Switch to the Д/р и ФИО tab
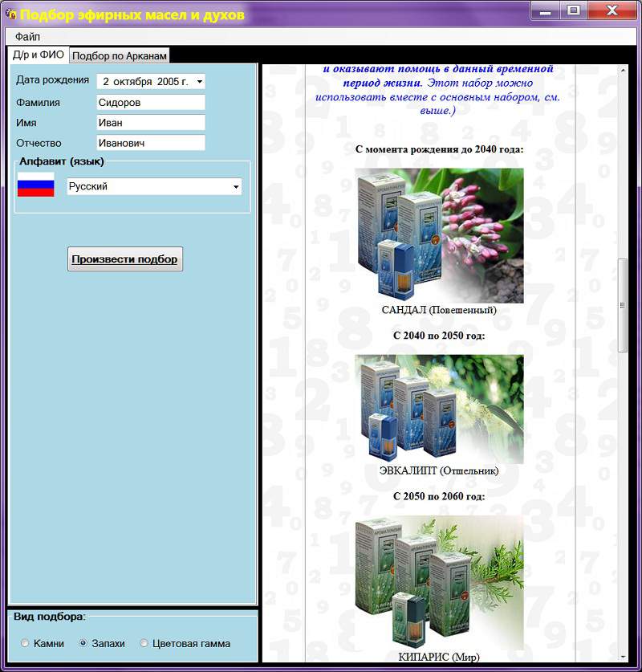This screenshot has width=642, height=672. coord(38,55)
